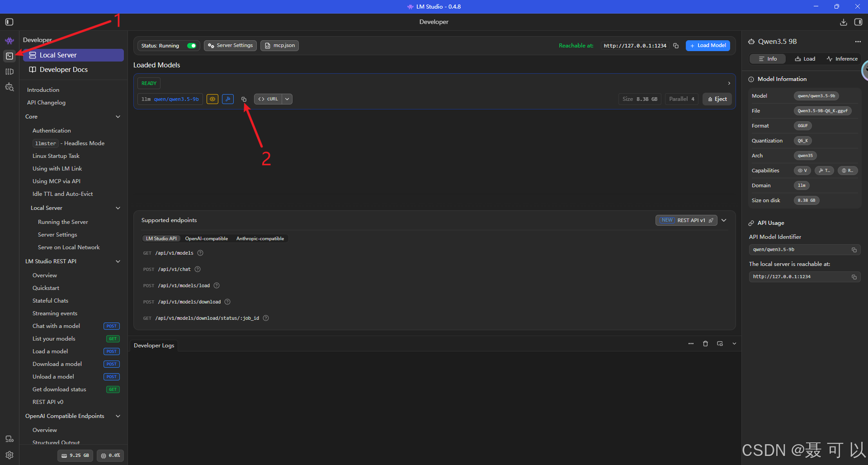Collapse the Supported endpoints panel
The image size is (868, 465).
pos(724,220)
